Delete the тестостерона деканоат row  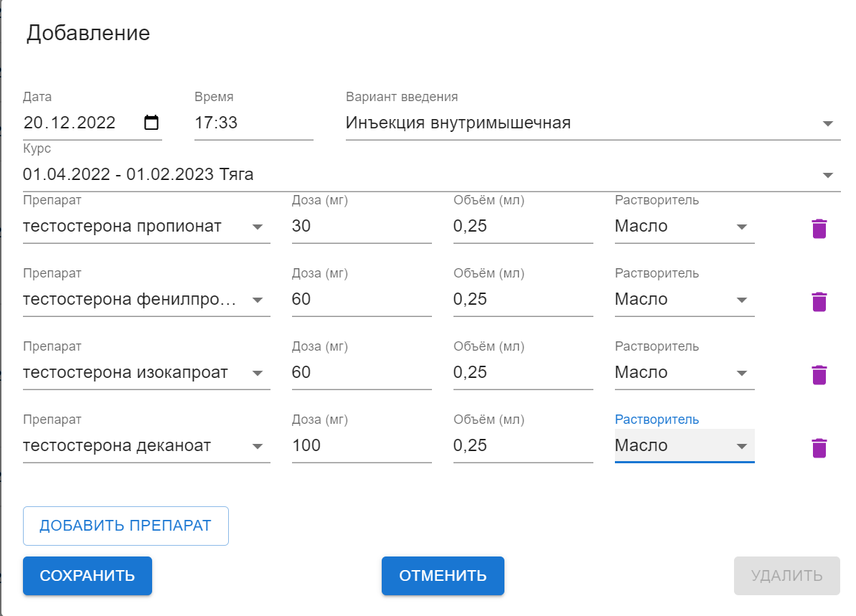click(819, 447)
